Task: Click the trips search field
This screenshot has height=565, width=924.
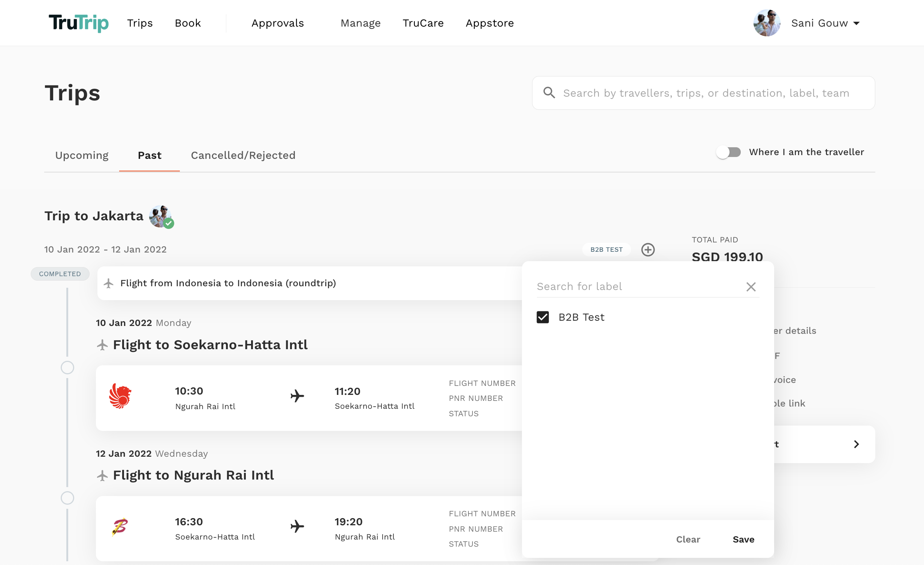Action: coord(704,93)
